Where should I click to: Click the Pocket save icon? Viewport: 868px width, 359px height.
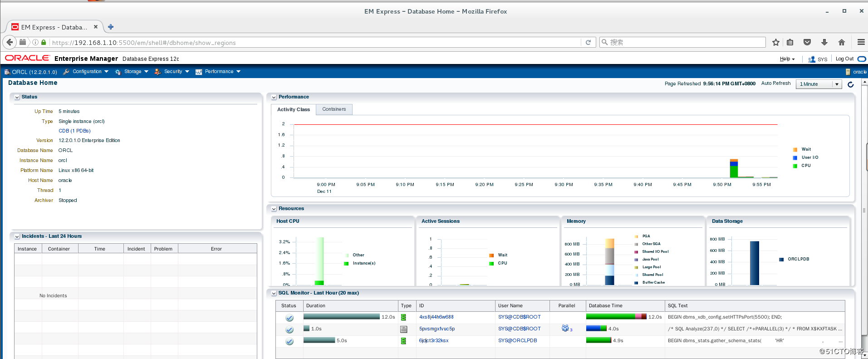(x=807, y=42)
